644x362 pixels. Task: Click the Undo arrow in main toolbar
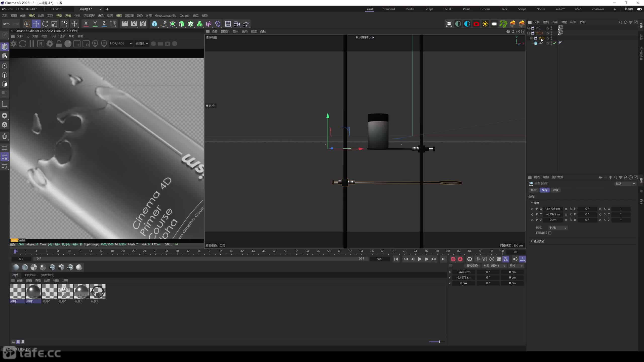[x=7, y=24]
